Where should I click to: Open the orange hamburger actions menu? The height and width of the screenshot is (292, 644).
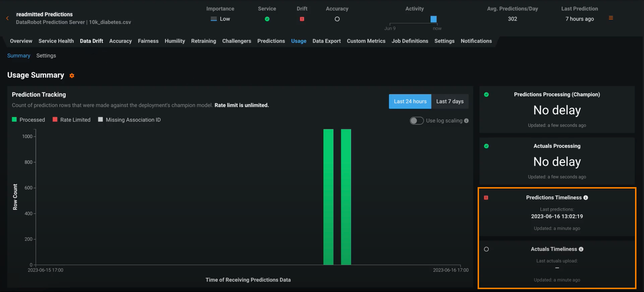point(611,18)
